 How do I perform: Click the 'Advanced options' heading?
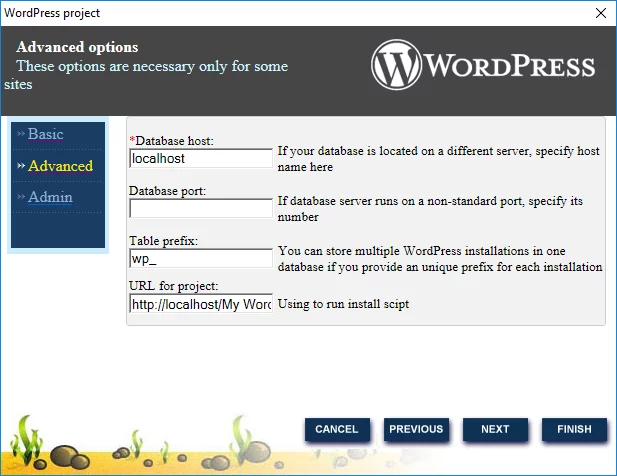click(77, 47)
